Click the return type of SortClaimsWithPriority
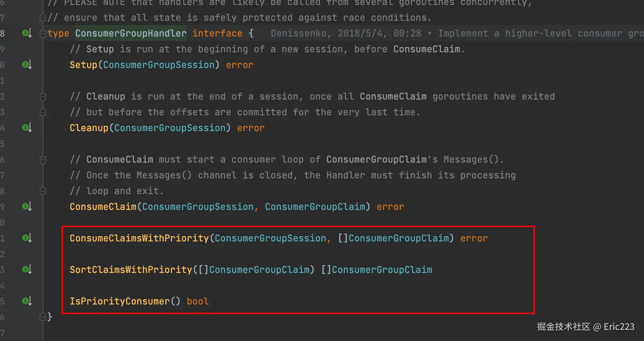This screenshot has width=644, height=341. pyautogui.click(x=376, y=270)
